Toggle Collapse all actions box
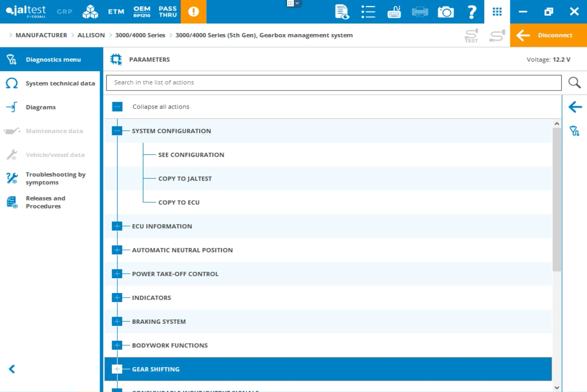587x392 pixels. click(117, 107)
